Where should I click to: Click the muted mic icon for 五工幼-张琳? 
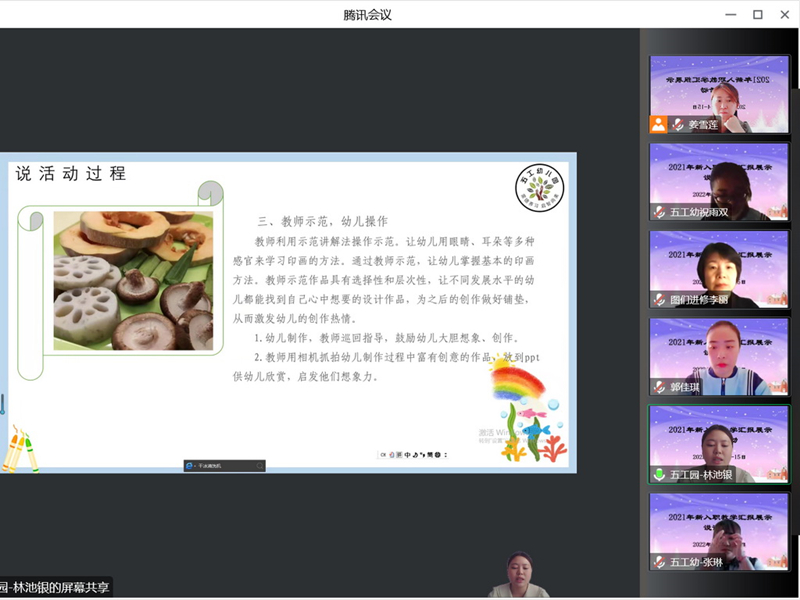[659, 562]
